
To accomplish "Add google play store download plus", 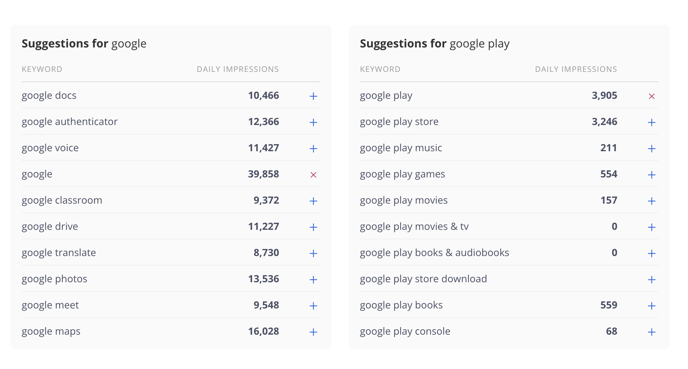I will point(652,279).
